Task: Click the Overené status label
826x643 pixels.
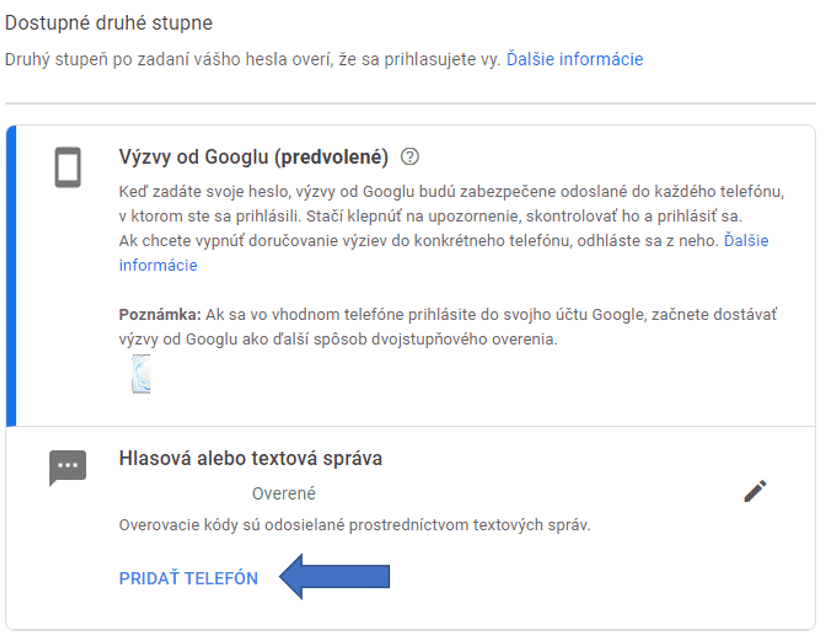Action: pyautogui.click(x=284, y=494)
